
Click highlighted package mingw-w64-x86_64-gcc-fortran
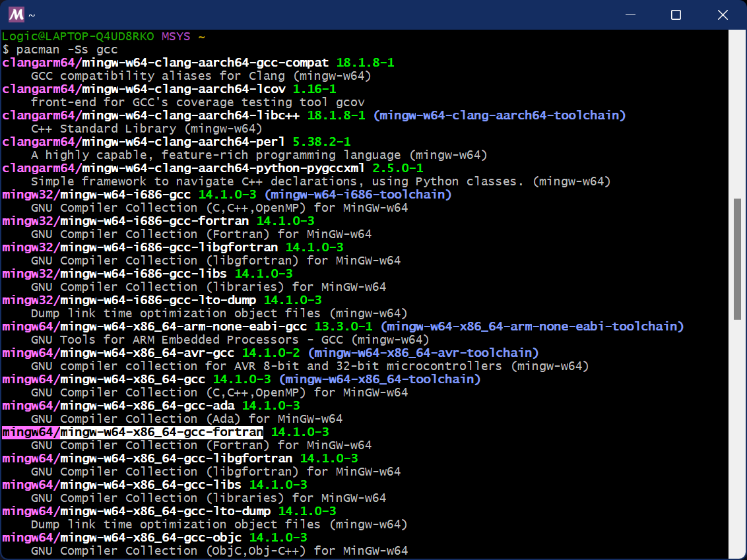coord(162,432)
